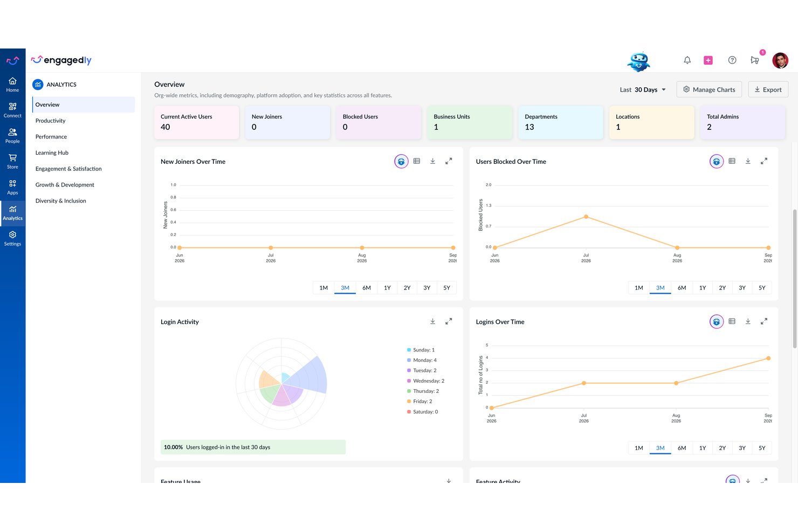Open Connect in the sidebar
Viewport: 798px width, 532px height.
[12, 110]
